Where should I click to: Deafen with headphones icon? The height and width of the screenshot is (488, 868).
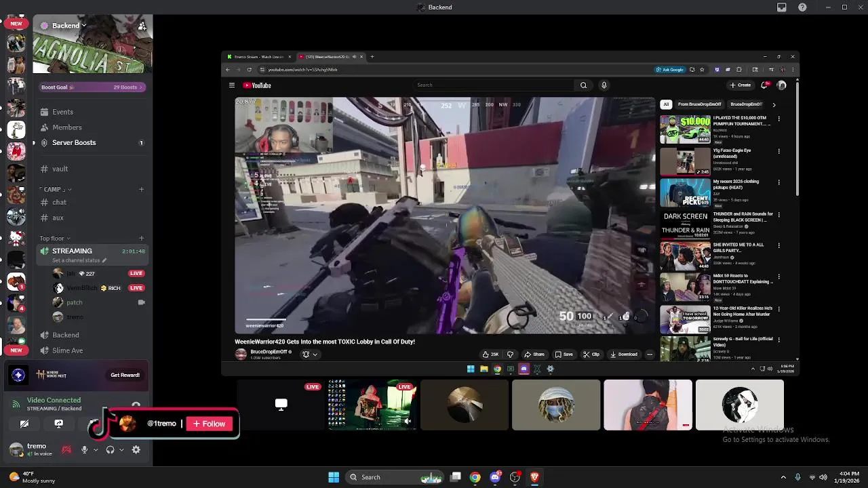[110, 449]
